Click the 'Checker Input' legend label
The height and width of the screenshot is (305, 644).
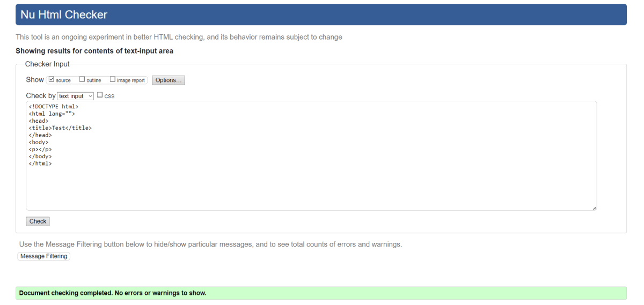point(47,64)
